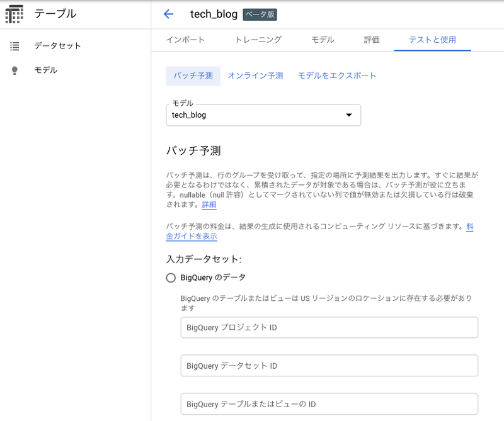Switch to オンライン予測
The width and height of the screenshot is (504, 421).
255,76
